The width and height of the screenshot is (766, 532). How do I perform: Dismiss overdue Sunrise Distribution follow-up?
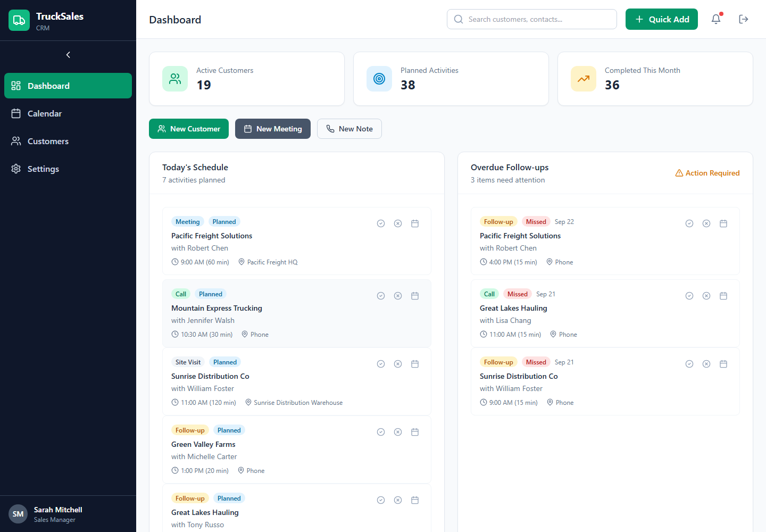(x=706, y=364)
